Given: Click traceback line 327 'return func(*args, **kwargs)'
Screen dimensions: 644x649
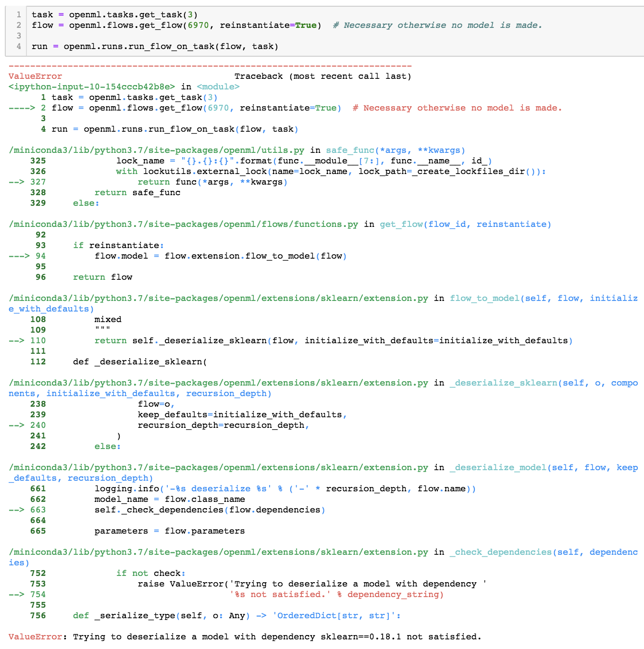Looking at the screenshot, I should point(212,182).
